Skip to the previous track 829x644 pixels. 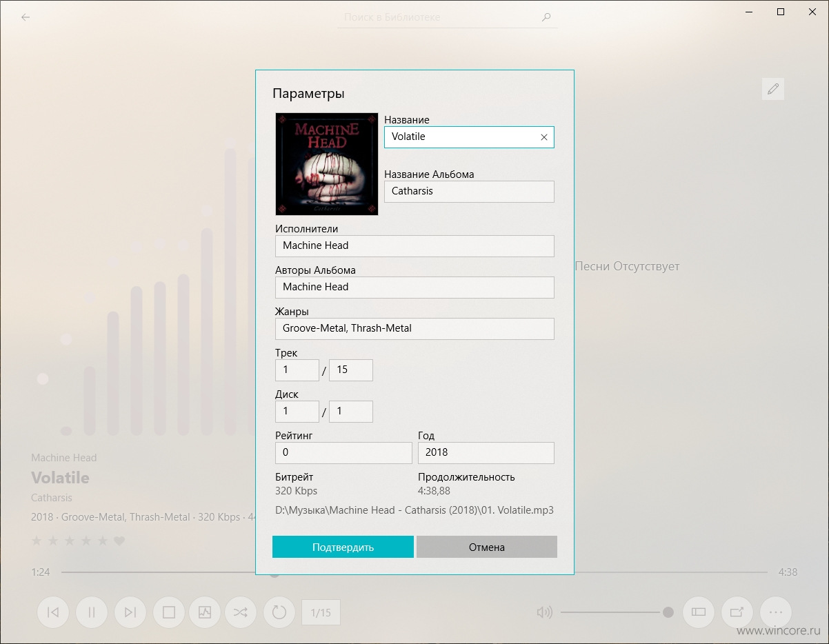53,612
